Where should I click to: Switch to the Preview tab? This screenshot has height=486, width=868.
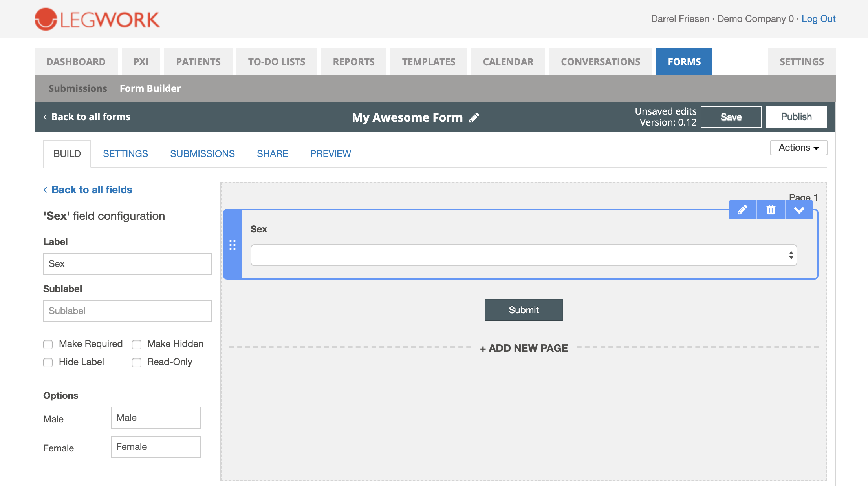[330, 154]
